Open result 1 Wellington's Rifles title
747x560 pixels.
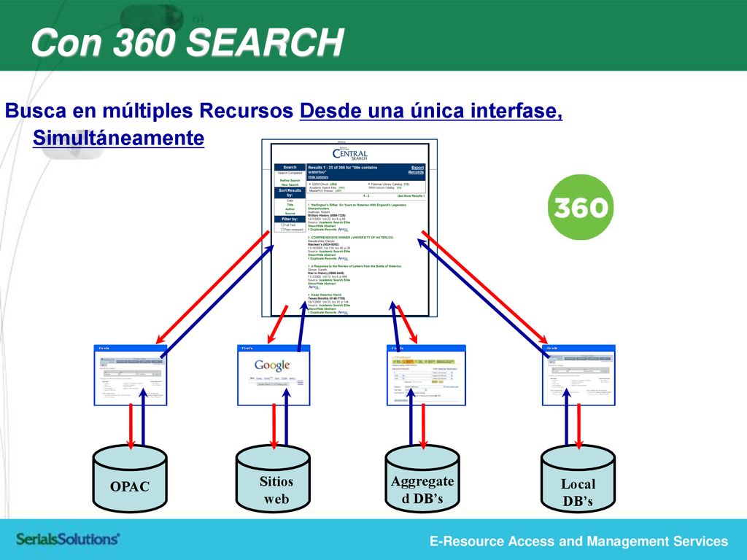click(x=357, y=206)
